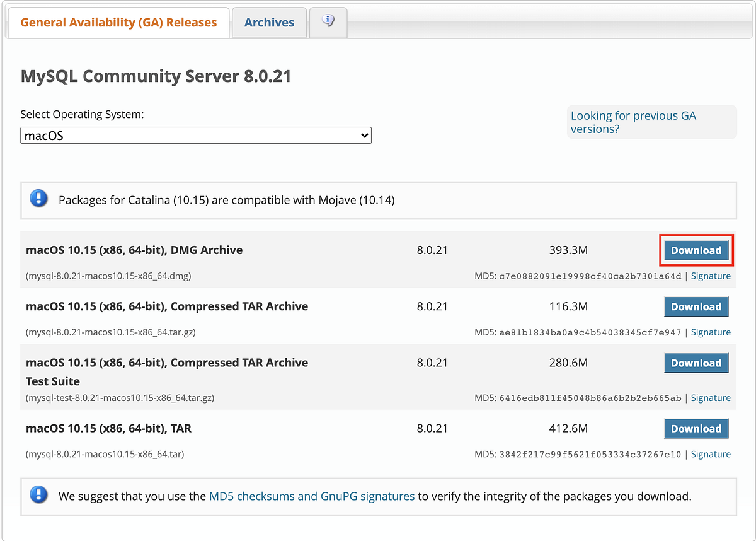This screenshot has width=756, height=541.
Task: Download the macOS DMG Archive
Action: [x=696, y=250]
